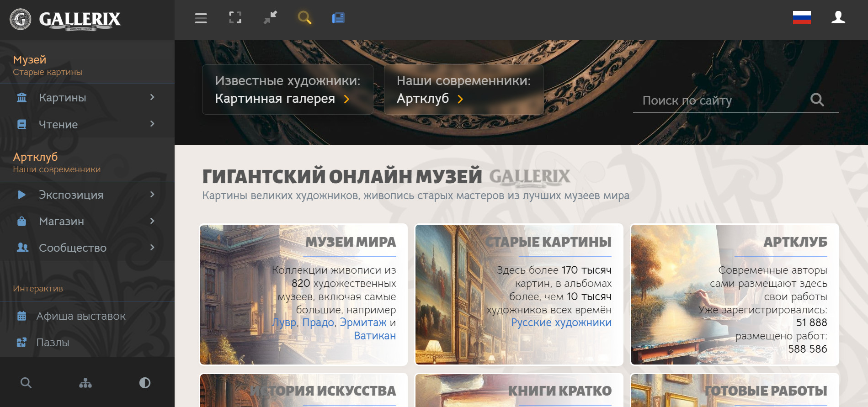
Task: Toggle the hamburger menu icon
Action: [201, 18]
